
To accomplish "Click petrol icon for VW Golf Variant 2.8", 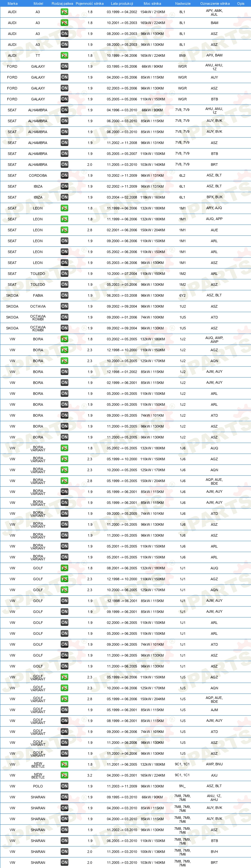I will pos(65,699).
